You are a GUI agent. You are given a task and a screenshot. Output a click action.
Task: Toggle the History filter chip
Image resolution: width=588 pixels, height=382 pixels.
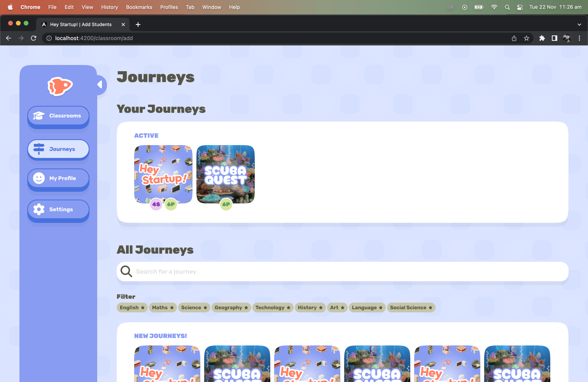click(x=310, y=308)
